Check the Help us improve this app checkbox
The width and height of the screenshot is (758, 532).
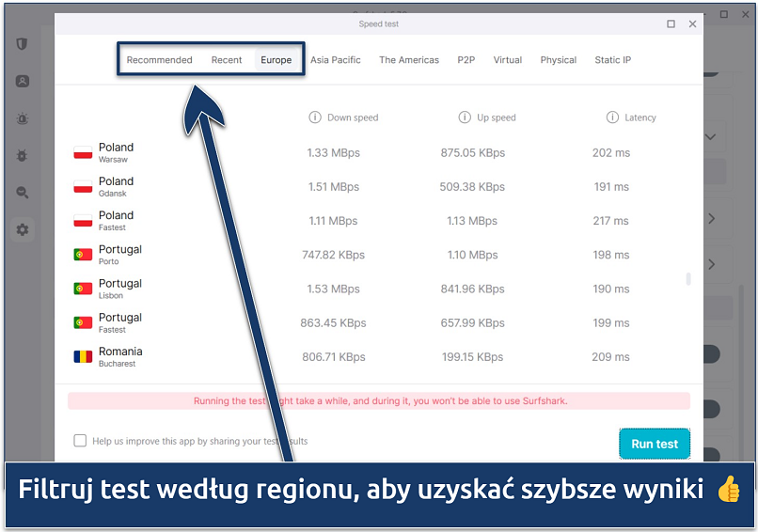pyautogui.click(x=80, y=441)
